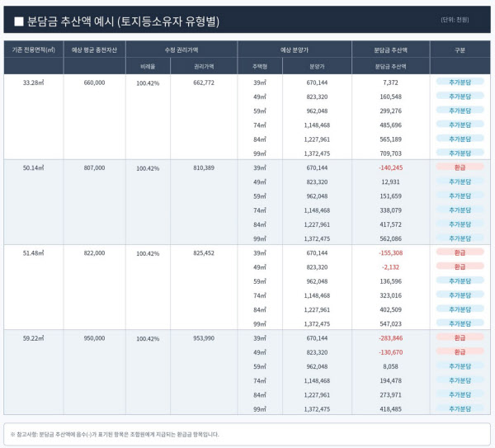Select the 8,058 contribution amount
Viewport: 495px width, 448px height.
390,366
